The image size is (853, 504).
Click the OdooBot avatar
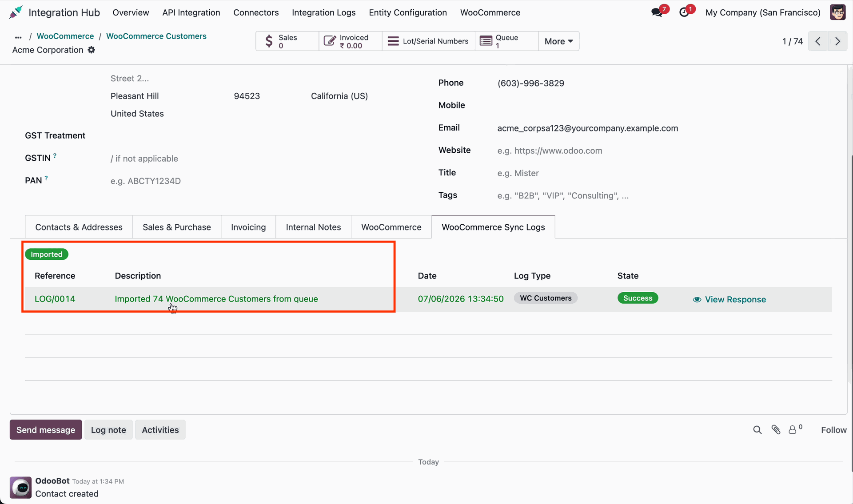click(21, 488)
